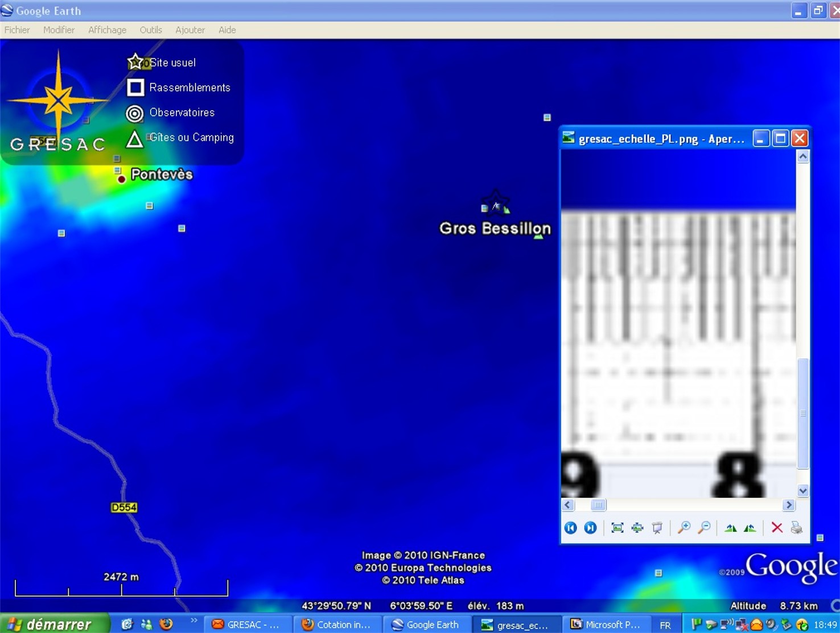Screen dimensions: 840x633
Task: Switch to Google Earth taskbar button
Action: [427, 624]
